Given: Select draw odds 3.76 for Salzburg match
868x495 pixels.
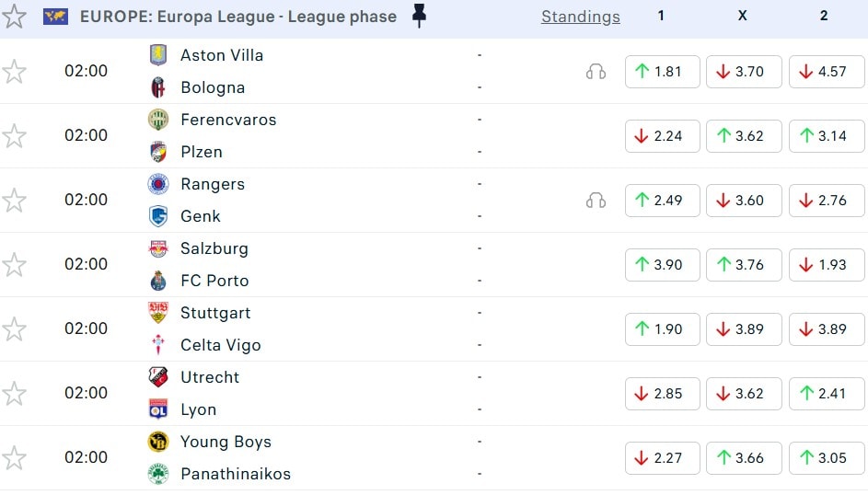Looking at the screenshot, I should click(744, 264).
